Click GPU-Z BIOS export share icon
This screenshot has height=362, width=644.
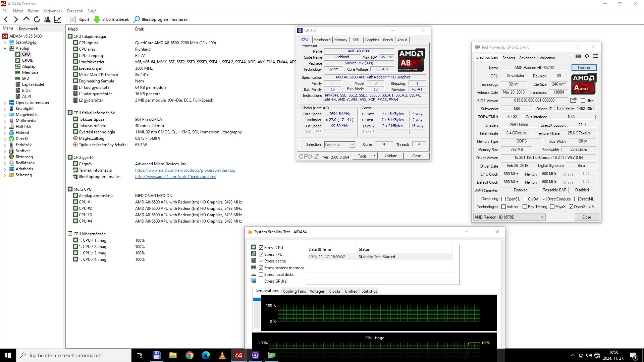coord(573,100)
